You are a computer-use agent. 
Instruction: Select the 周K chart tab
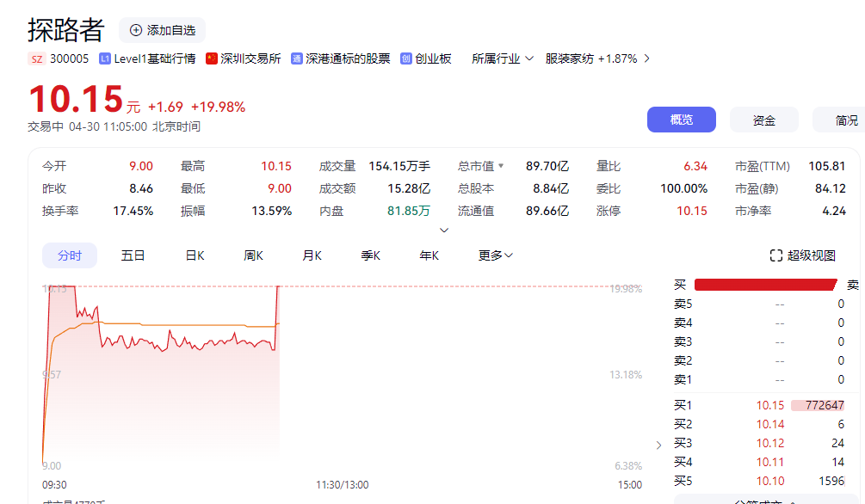tap(253, 255)
